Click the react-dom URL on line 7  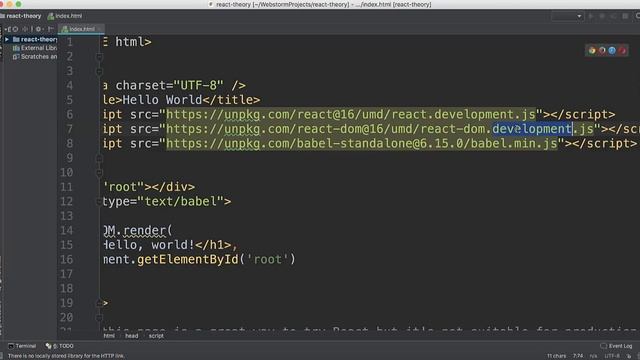tap(380, 129)
